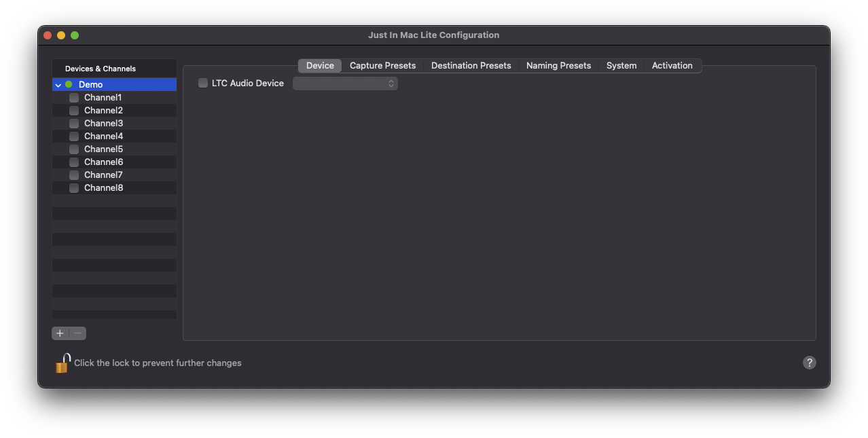Select the Channel5 label

tap(103, 149)
